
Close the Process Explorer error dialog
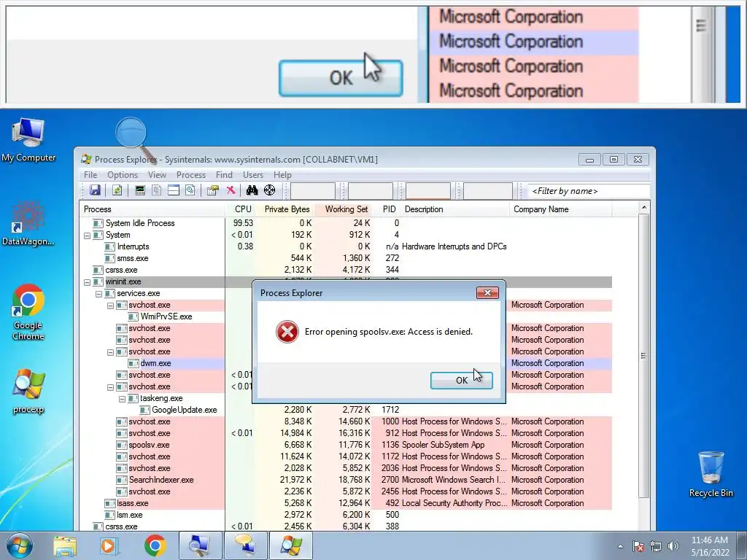(x=487, y=293)
